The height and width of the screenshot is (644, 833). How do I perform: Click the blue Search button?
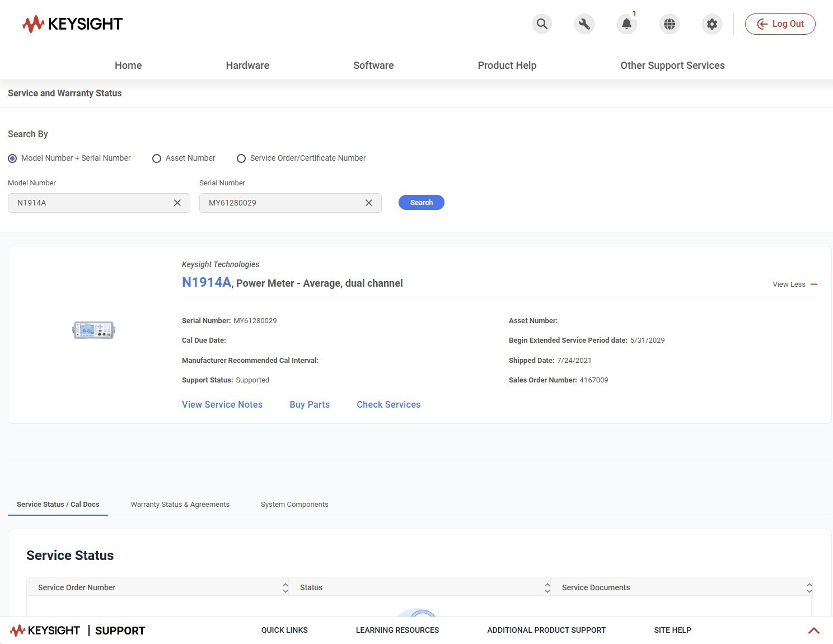(422, 203)
